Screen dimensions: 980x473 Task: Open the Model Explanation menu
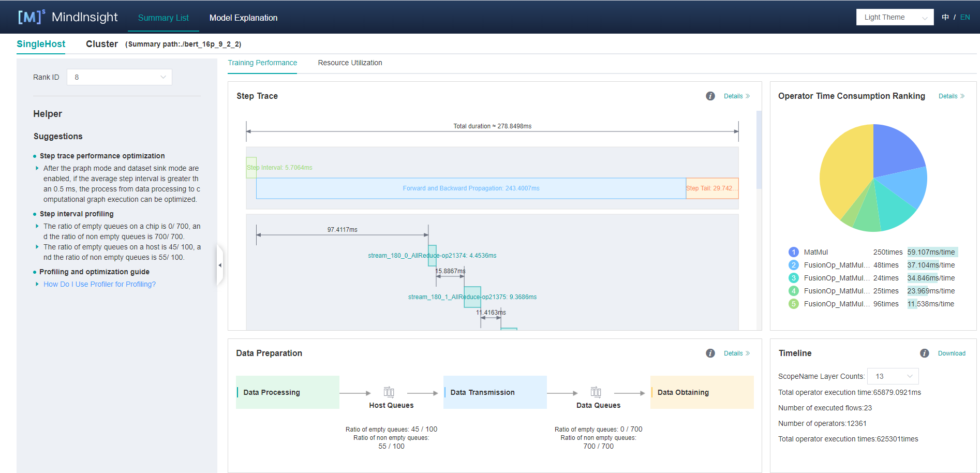point(243,18)
